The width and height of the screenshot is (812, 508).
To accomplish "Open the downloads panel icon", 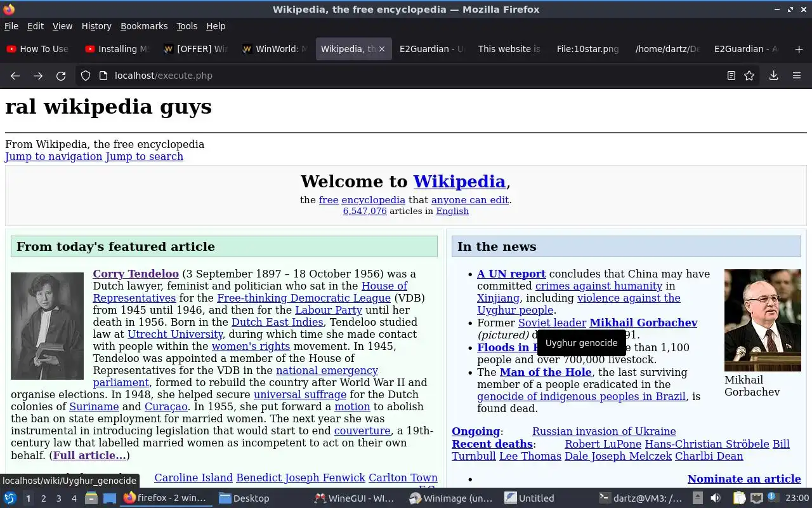I will click(x=773, y=76).
